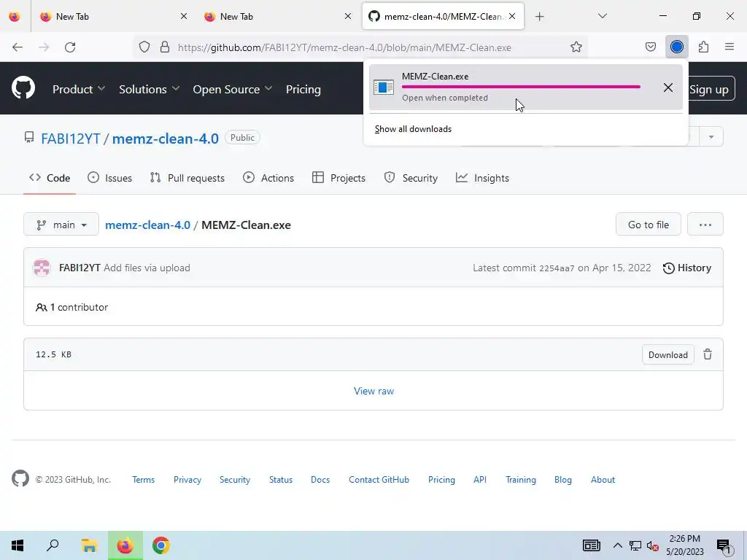
Task: Click Firefox icon in taskbar
Action: [x=125, y=545]
